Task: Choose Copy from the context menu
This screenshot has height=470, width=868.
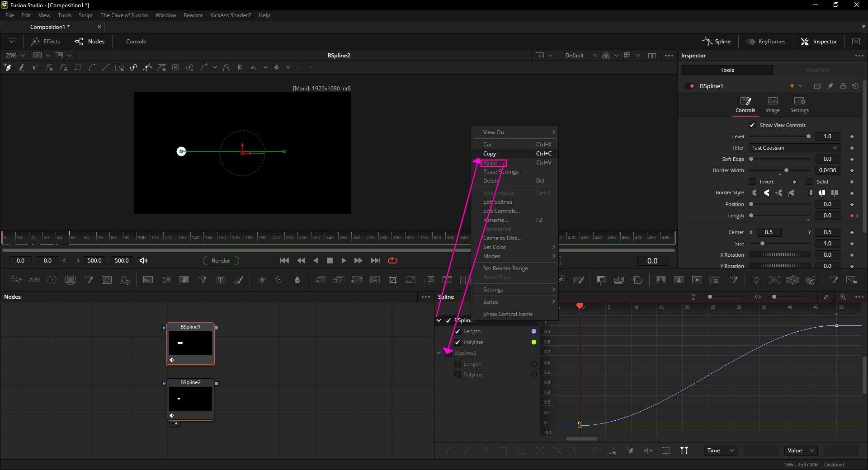Action: (x=514, y=154)
